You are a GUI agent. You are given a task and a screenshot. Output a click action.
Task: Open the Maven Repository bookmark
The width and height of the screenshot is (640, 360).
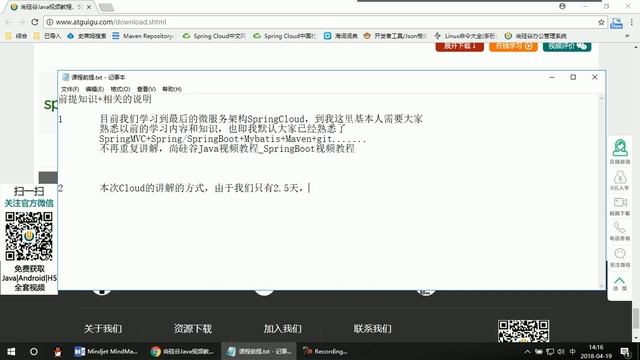143,36
